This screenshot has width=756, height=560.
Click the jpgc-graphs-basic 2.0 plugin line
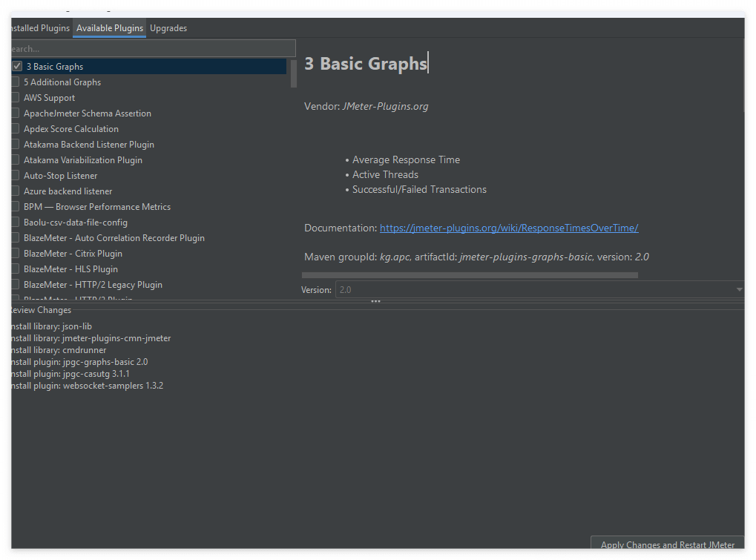click(x=79, y=362)
